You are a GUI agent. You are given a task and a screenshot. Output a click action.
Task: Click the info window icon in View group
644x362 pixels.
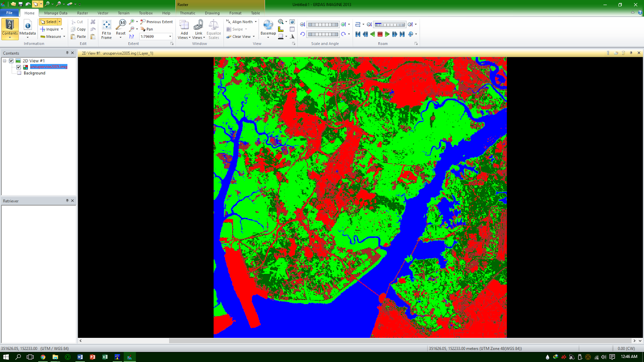tap(292, 22)
